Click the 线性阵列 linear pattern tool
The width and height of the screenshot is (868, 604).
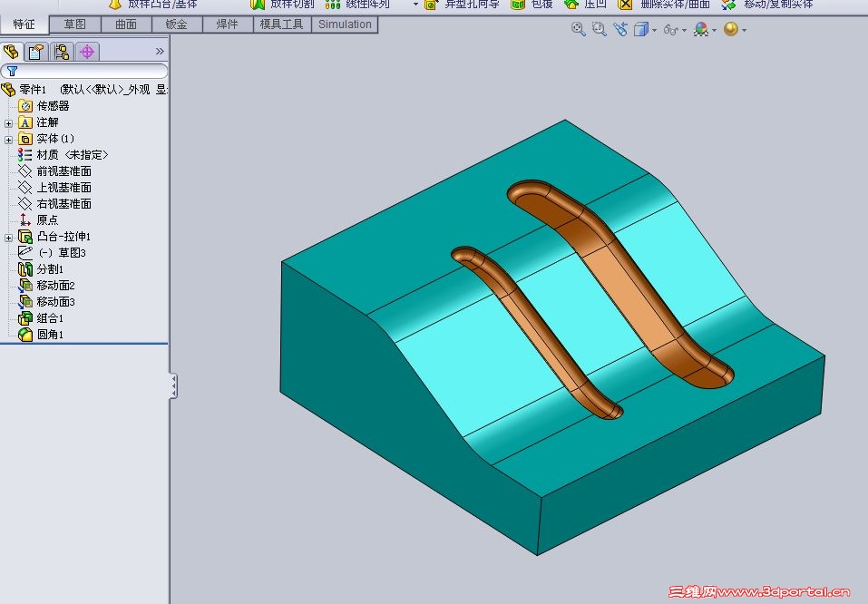click(x=357, y=5)
